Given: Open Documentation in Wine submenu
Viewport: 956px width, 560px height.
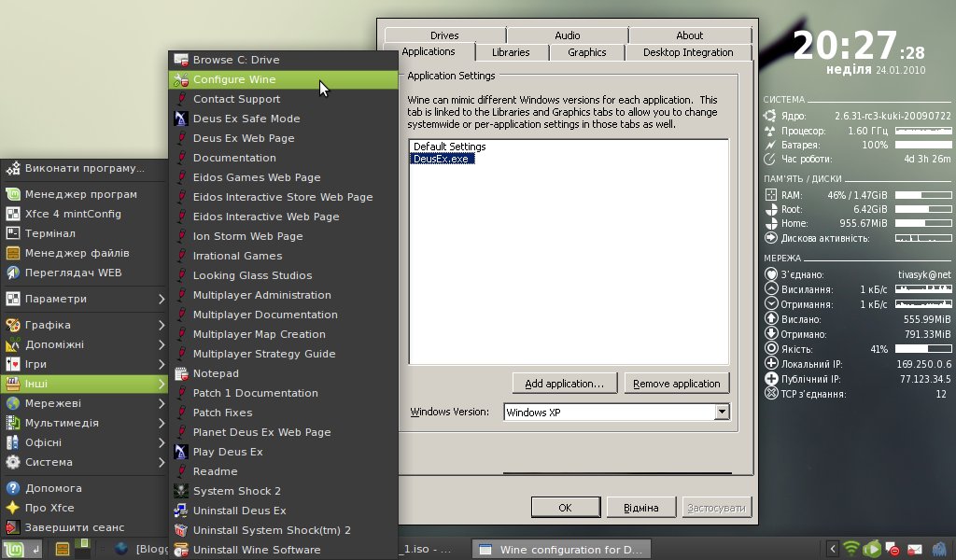Looking at the screenshot, I should pyautogui.click(x=283, y=158).
